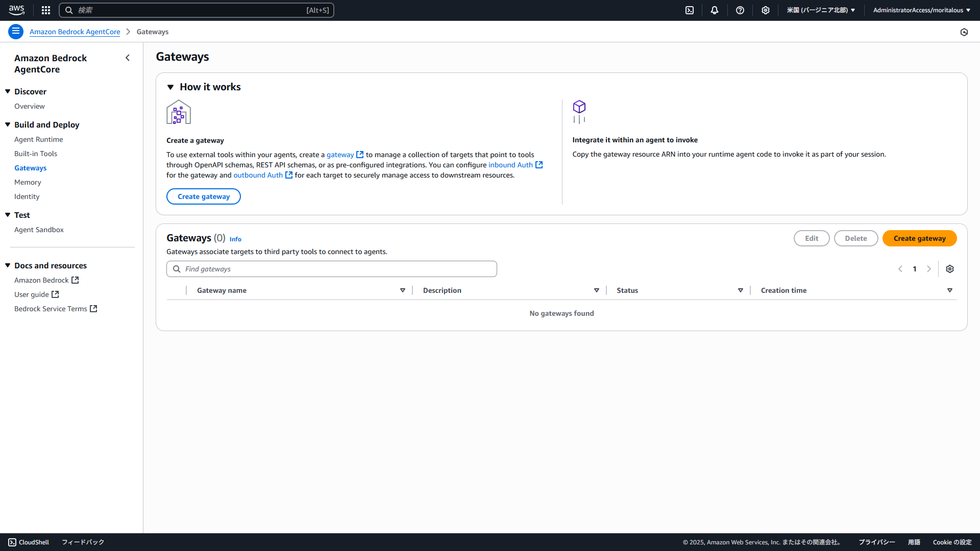Open the Memory navigation item
The image size is (980, 551).
[28, 182]
